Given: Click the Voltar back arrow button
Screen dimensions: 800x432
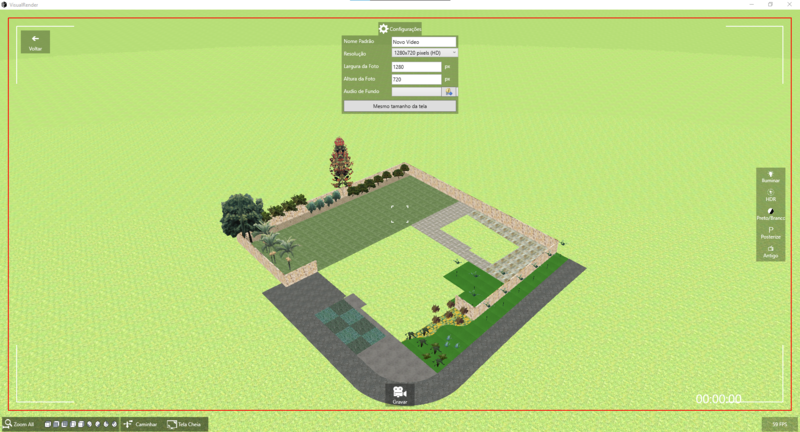Looking at the screenshot, I should (x=35, y=41).
